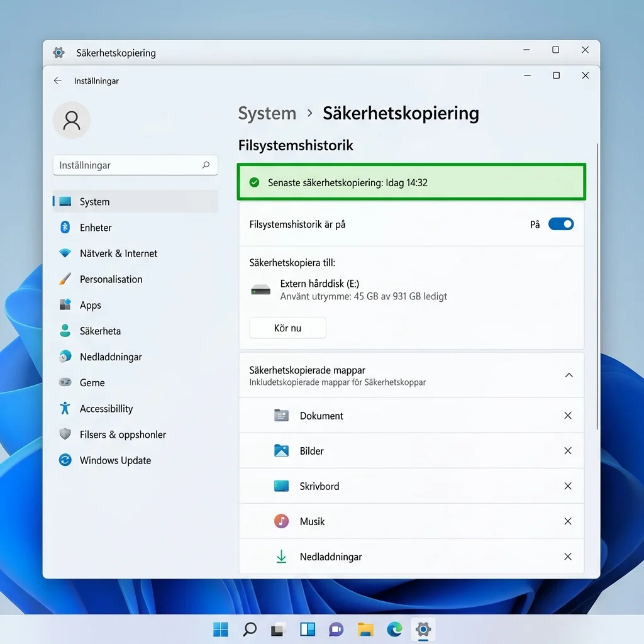Collapse the Säkerhetskopierade mappar section
The height and width of the screenshot is (644, 644).
[569, 375]
